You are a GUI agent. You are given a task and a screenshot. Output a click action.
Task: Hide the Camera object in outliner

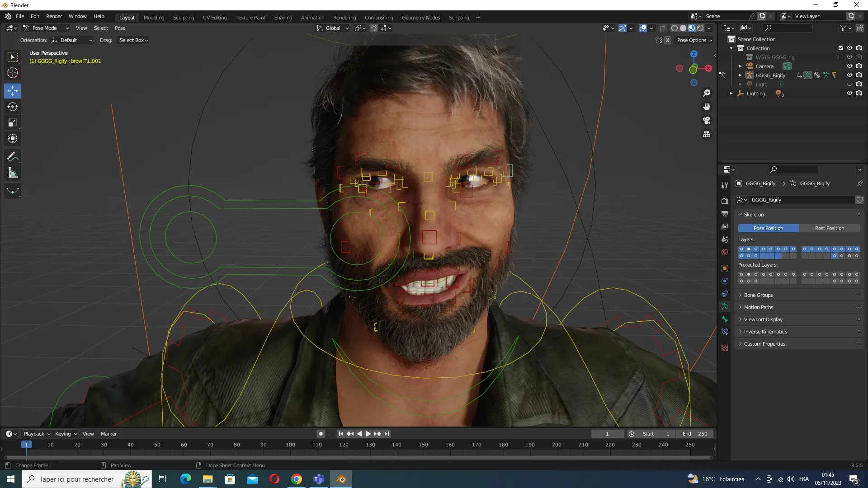[849, 66]
